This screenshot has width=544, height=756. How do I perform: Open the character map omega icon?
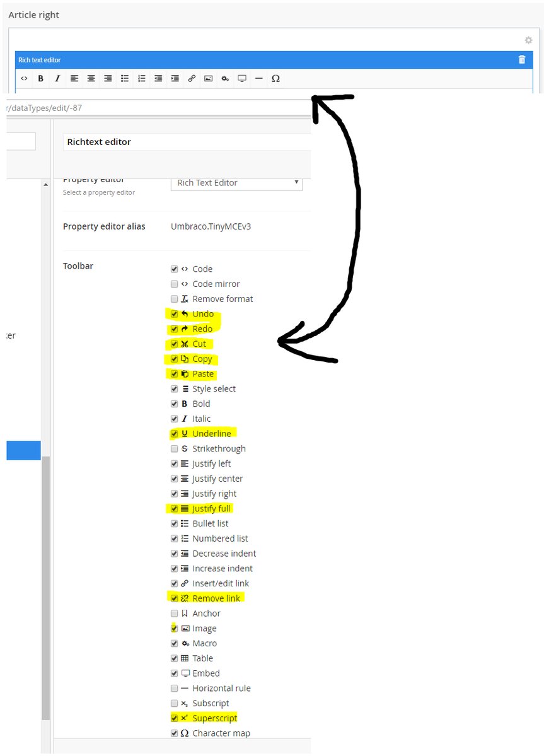tap(275, 79)
